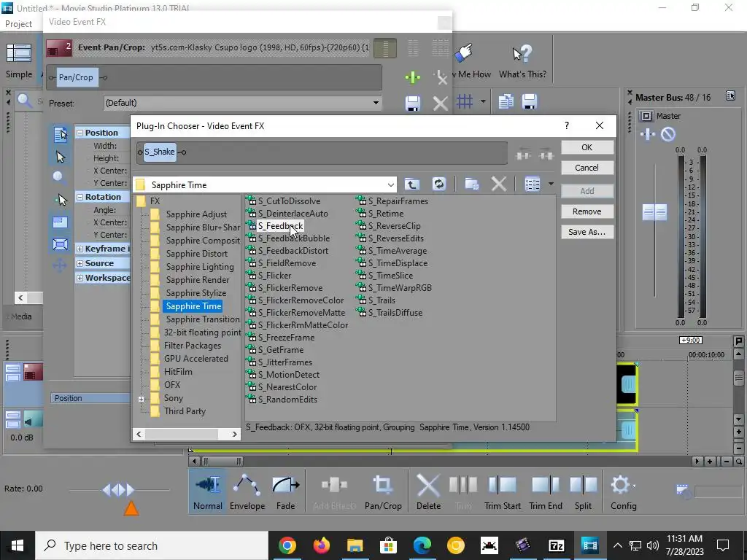Open the Project menu
The width and height of the screenshot is (747, 560).
[18, 24]
